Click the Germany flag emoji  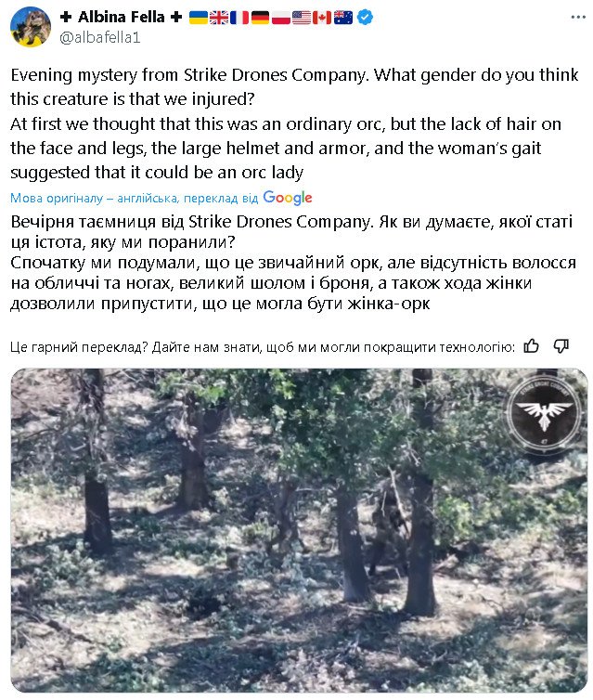(260, 17)
